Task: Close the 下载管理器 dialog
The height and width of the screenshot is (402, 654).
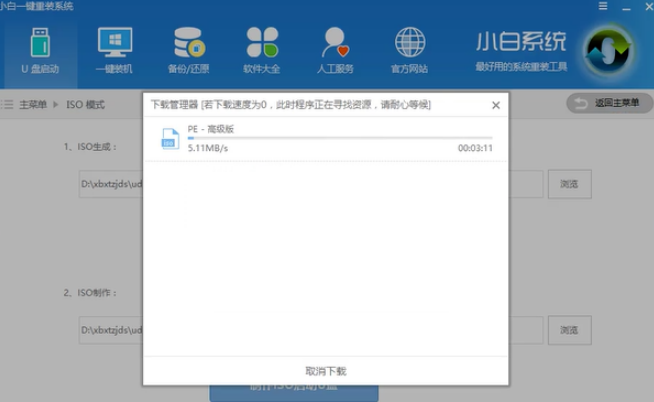Action: [x=495, y=104]
